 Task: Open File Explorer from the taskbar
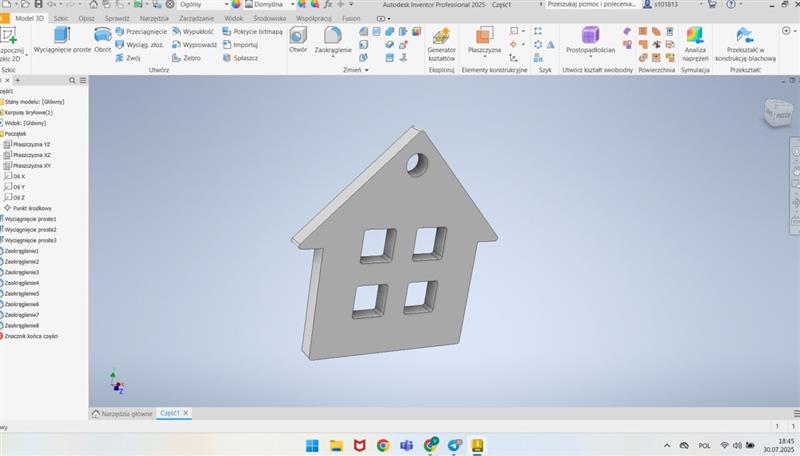click(336, 445)
